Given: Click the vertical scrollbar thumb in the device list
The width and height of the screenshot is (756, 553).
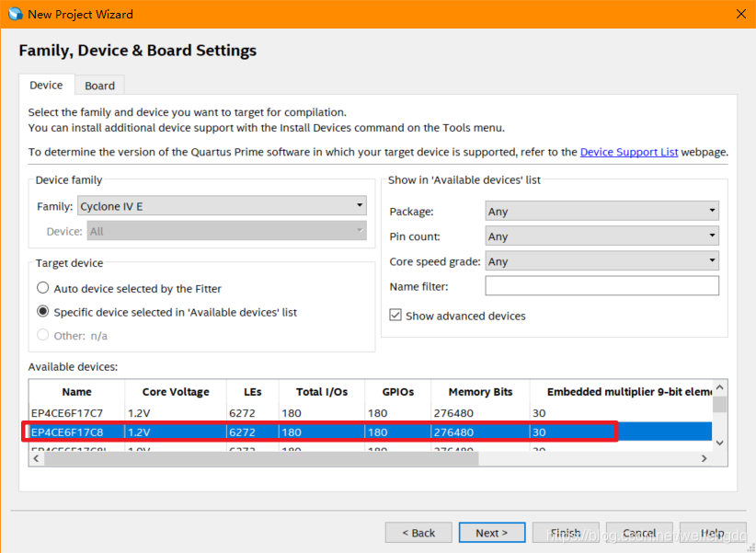Looking at the screenshot, I should point(720,404).
